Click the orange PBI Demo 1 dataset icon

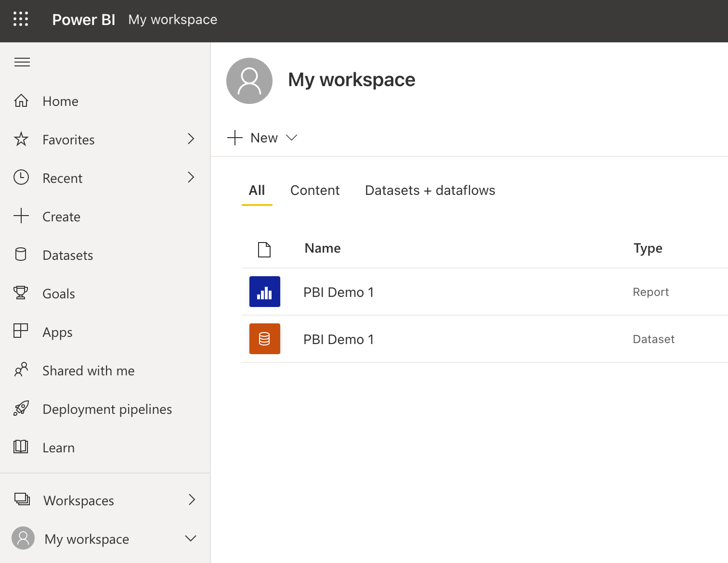coord(265,339)
